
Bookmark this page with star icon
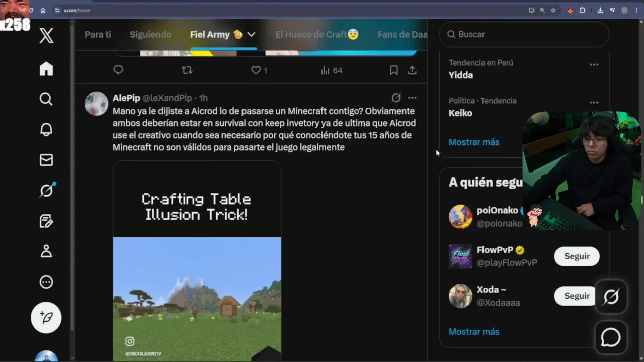(x=553, y=10)
